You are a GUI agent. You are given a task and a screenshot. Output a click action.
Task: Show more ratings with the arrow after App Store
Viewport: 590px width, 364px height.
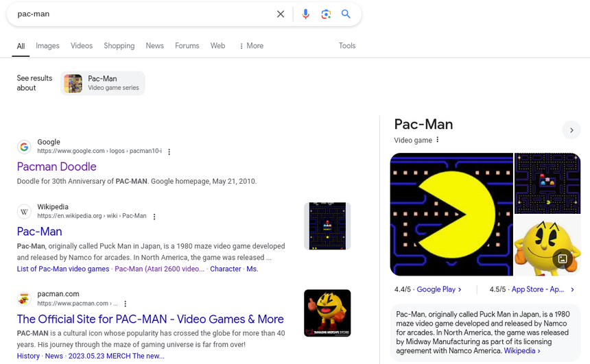click(x=572, y=289)
